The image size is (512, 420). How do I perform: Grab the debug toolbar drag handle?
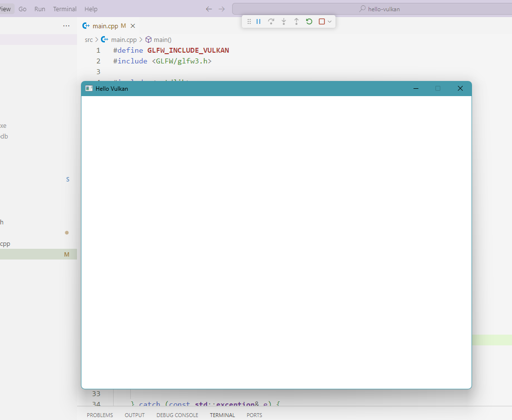(249, 21)
